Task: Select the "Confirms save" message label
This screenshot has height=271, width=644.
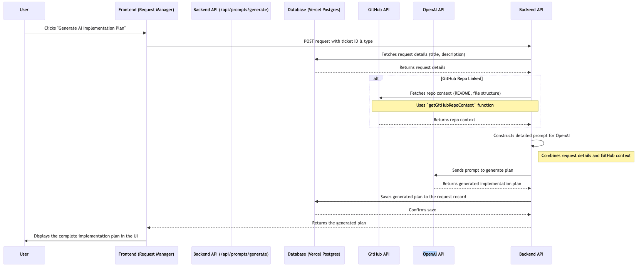Action: click(x=423, y=210)
